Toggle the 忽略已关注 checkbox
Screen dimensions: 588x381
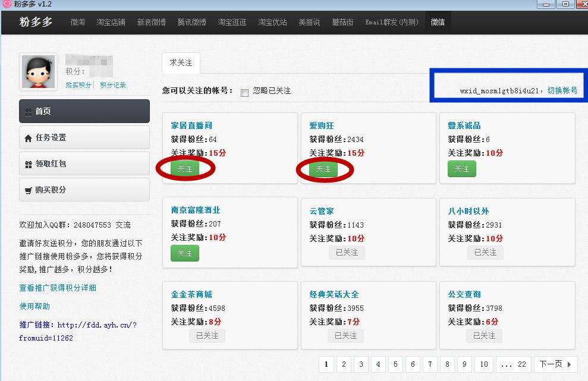point(244,93)
